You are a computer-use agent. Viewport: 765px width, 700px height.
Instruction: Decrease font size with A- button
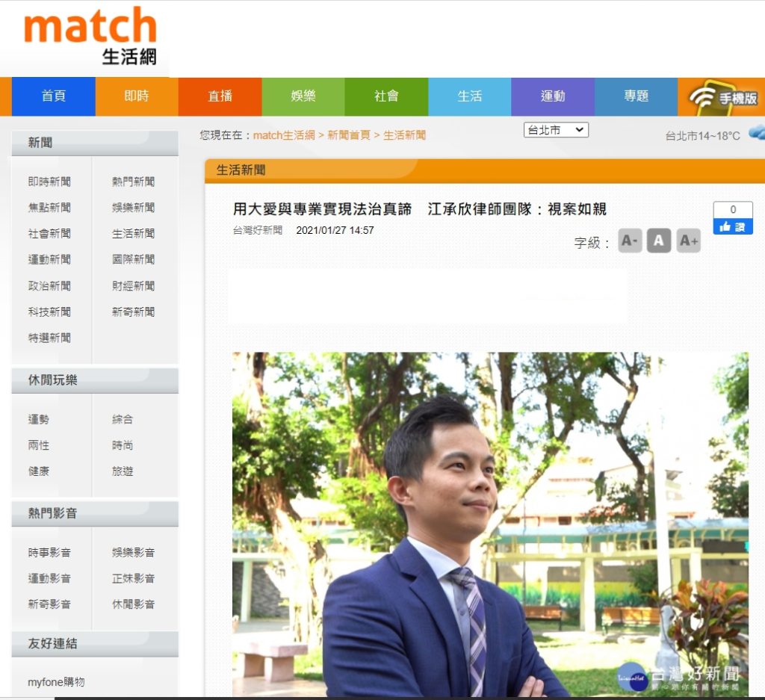click(630, 241)
